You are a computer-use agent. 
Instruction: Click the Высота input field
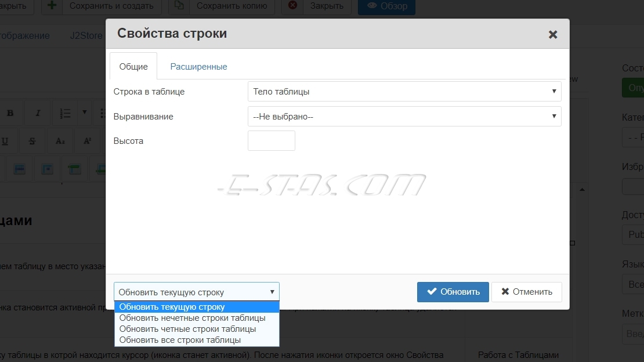[272, 140]
